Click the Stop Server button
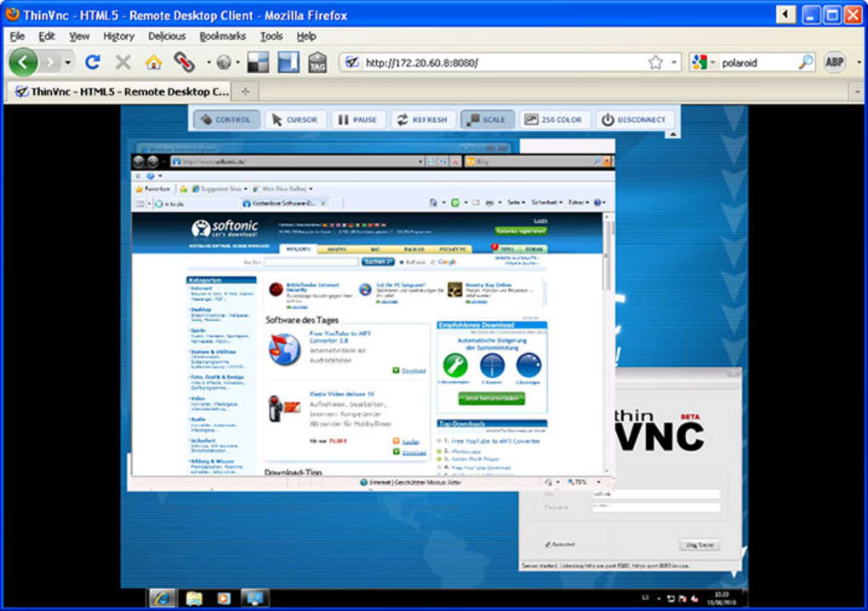This screenshot has height=611, width=868. [x=699, y=544]
